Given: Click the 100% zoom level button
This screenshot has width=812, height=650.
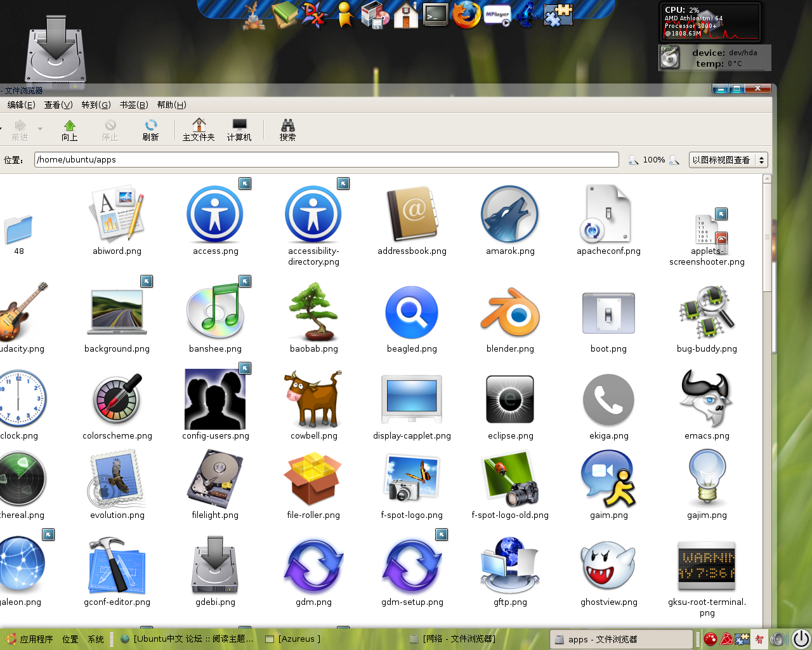Looking at the screenshot, I should [654, 160].
